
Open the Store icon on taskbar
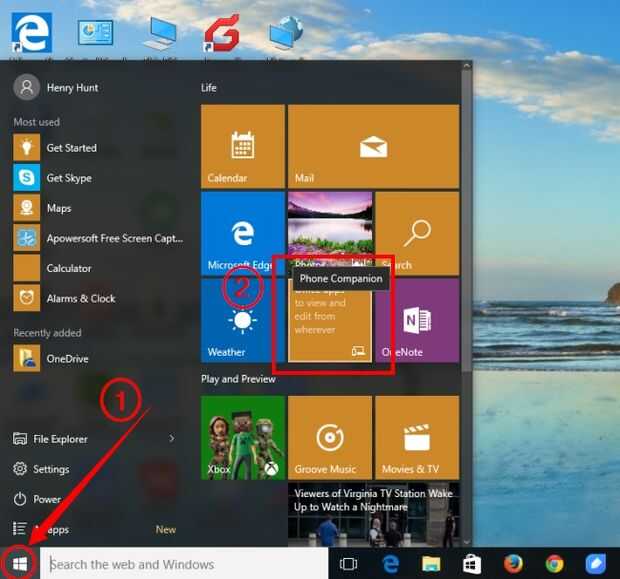[472, 564]
